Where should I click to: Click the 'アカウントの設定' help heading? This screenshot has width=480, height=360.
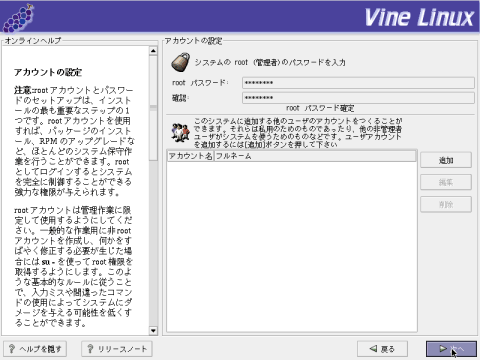48,72
